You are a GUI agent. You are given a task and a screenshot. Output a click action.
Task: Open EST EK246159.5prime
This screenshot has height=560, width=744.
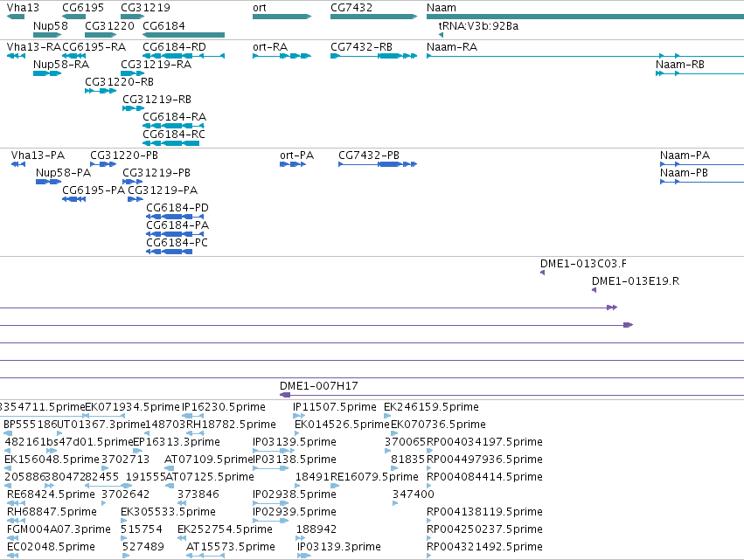(x=431, y=407)
